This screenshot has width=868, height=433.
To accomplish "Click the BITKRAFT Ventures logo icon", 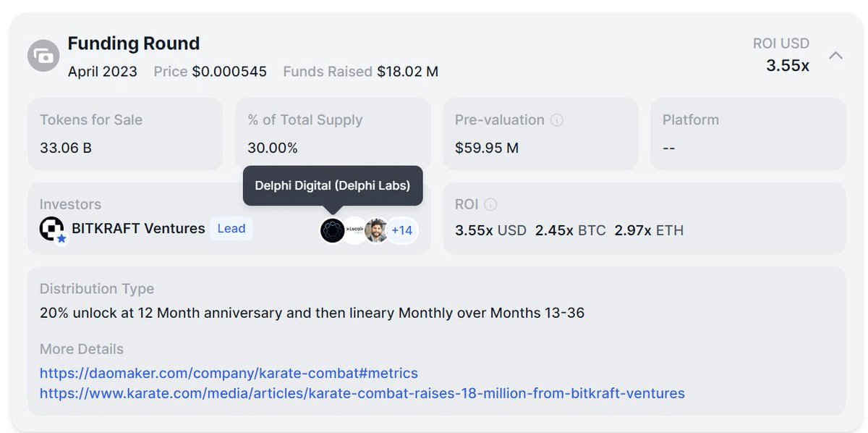I will point(52,229).
